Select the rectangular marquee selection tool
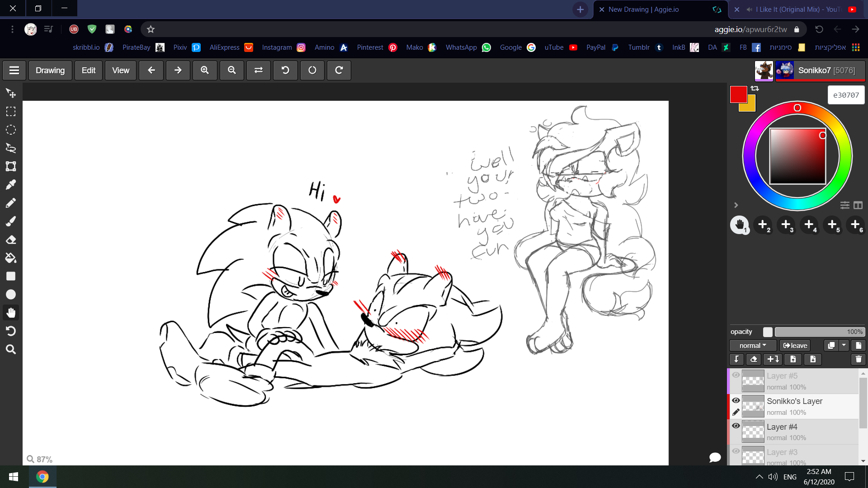Image resolution: width=868 pixels, height=488 pixels. (11, 112)
